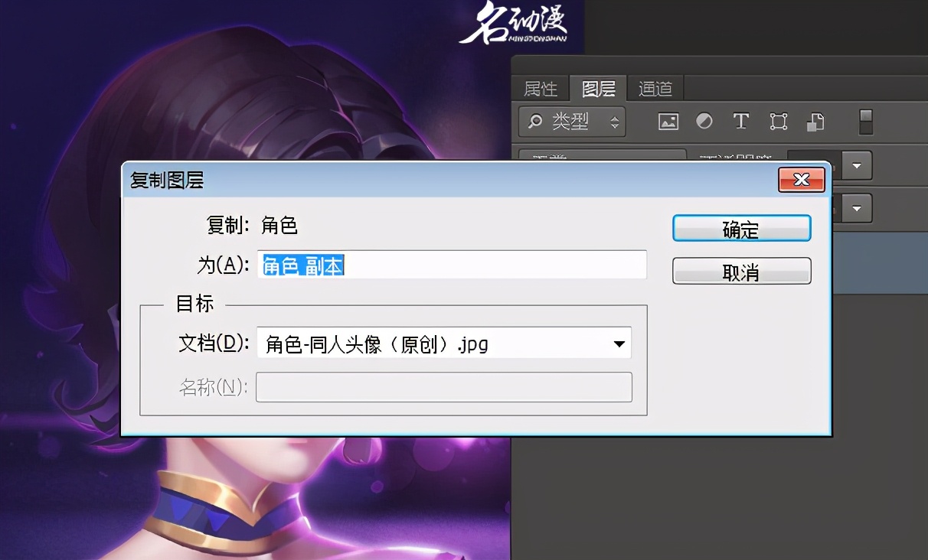Toggle the layer filtering switch
The image size is (928, 560).
(x=865, y=122)
